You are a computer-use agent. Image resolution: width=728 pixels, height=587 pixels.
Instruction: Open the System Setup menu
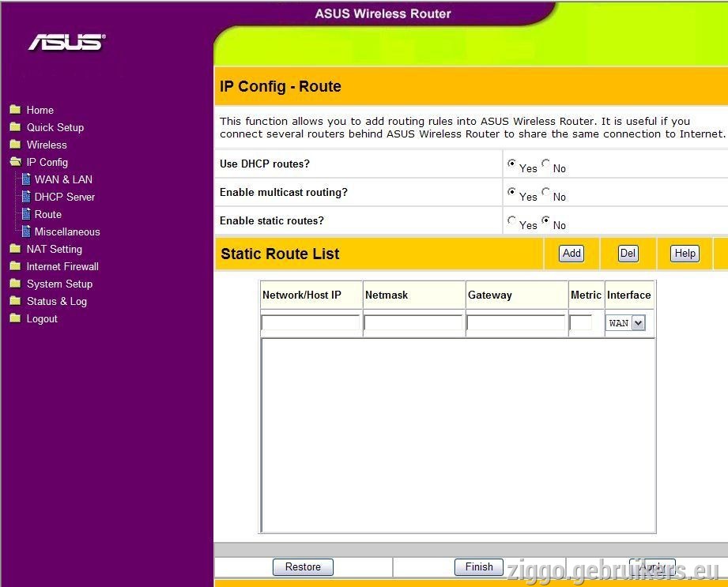59,284
